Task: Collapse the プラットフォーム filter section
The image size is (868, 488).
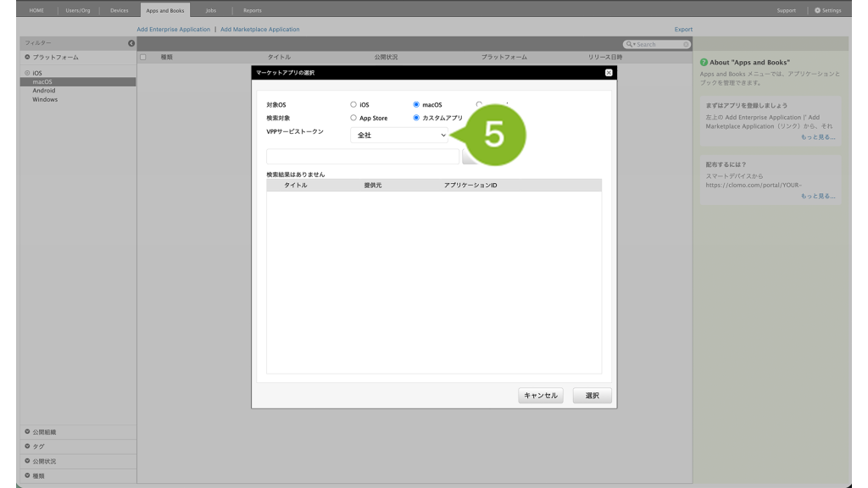Action: [27, 57]
